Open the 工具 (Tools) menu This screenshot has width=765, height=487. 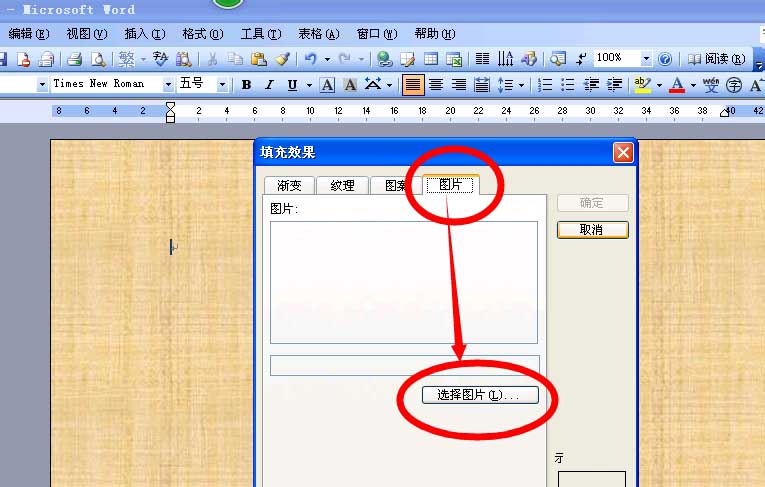click(261, 34)
